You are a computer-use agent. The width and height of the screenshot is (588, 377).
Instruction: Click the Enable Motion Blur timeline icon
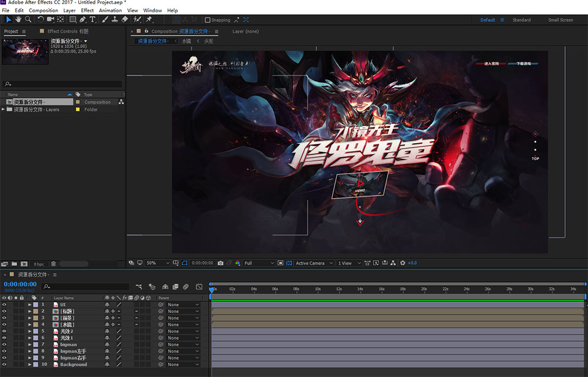pyautogui.click(x=186, y=287)
